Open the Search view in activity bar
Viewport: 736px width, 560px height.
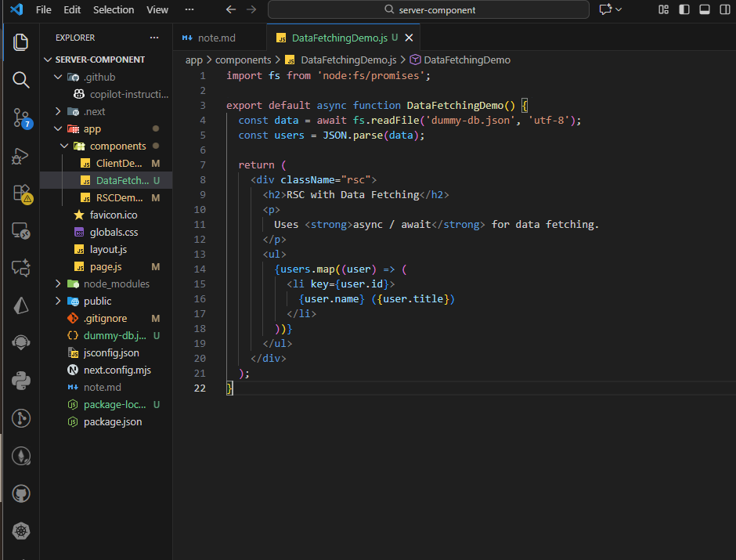pos(21,79)
